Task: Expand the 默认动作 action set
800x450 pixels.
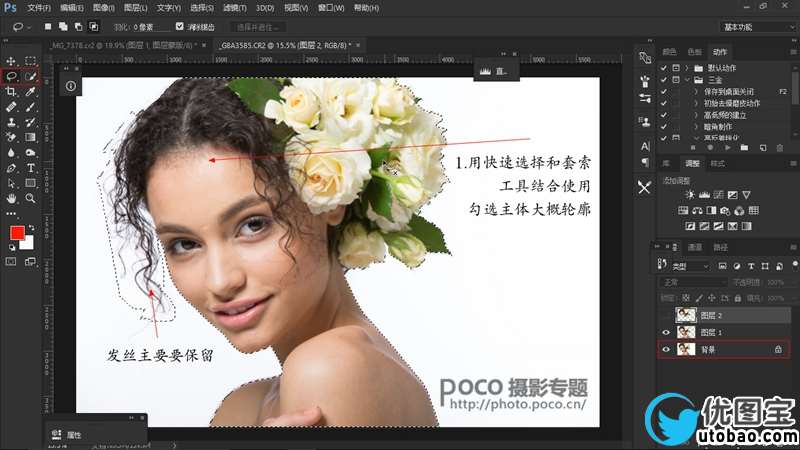Action: 687,68
